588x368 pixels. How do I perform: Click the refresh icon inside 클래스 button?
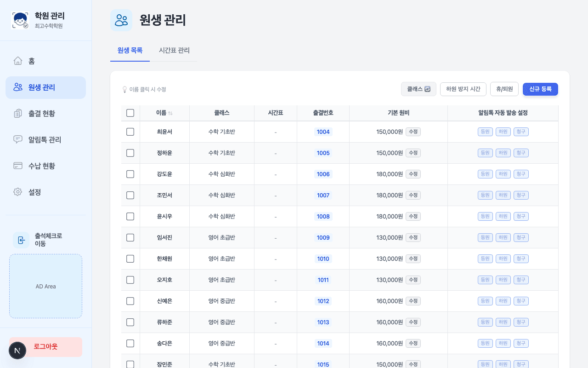427,89
